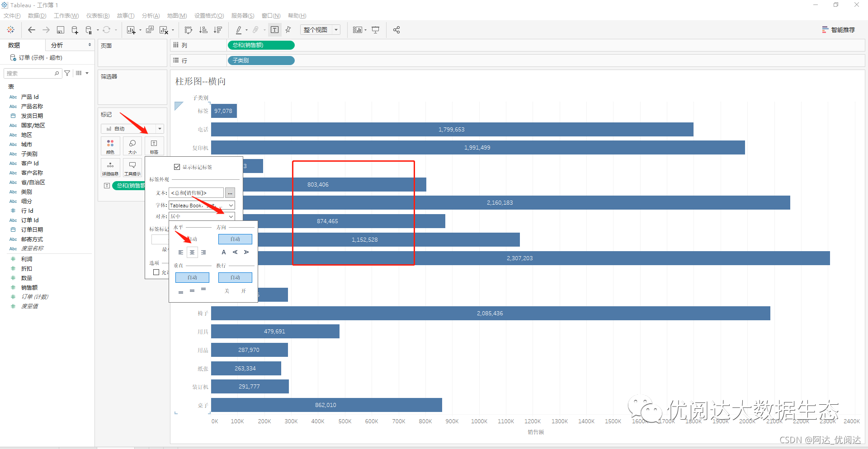
Task: Open the Color marks card button
Action: coord(110,146)
